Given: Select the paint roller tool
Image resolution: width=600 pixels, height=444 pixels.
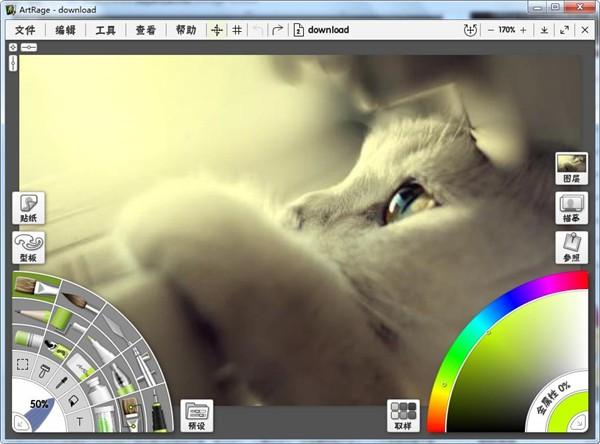Looking at the screenshot, I should (45, 371).
